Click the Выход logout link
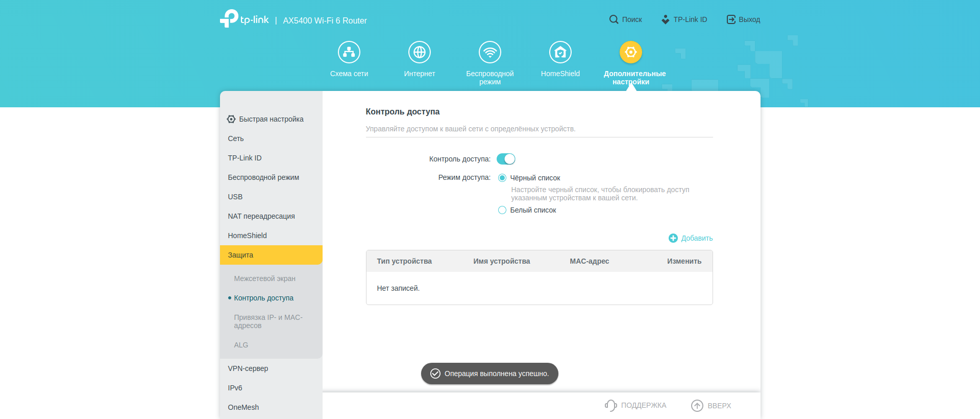Screen dimensions: 980x419 (x=744, y=19)
